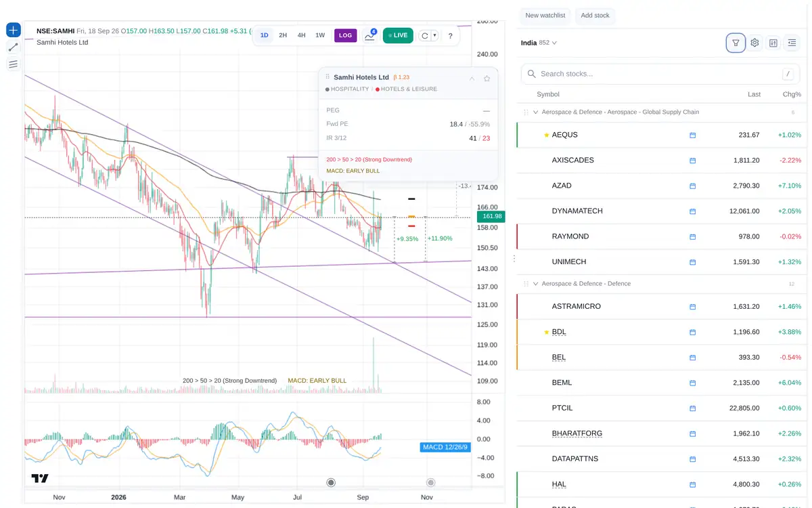Grab drag handle of Samhi Hotels card
This screenshot has width=812, height=508.
coord(328,77)
